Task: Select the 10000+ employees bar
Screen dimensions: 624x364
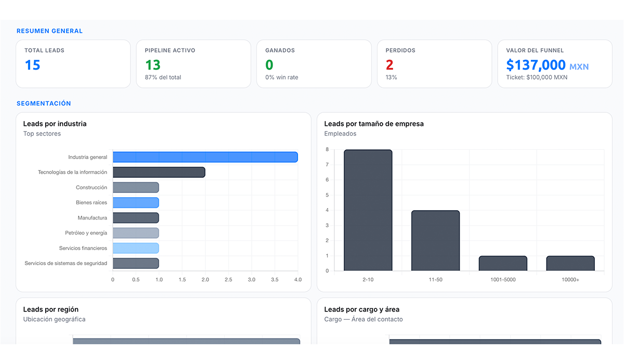Action: tap(570, 263)
